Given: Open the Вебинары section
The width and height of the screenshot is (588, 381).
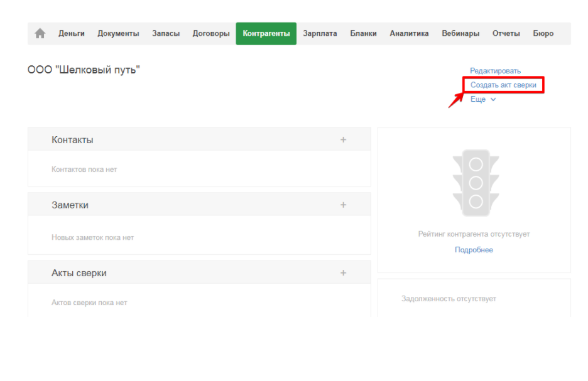Looking at the screenshot, I should point(460,34).
